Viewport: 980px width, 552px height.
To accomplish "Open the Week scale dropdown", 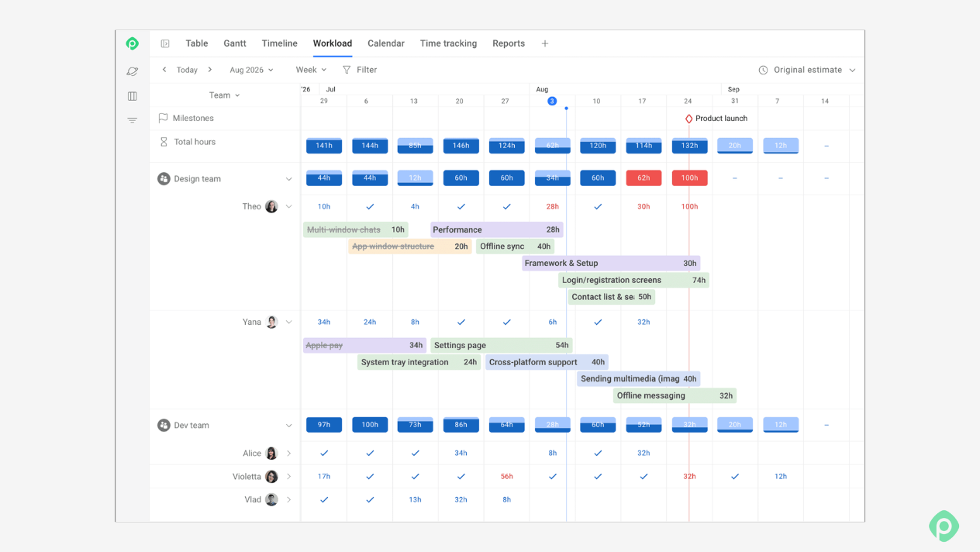I will 311,70.
